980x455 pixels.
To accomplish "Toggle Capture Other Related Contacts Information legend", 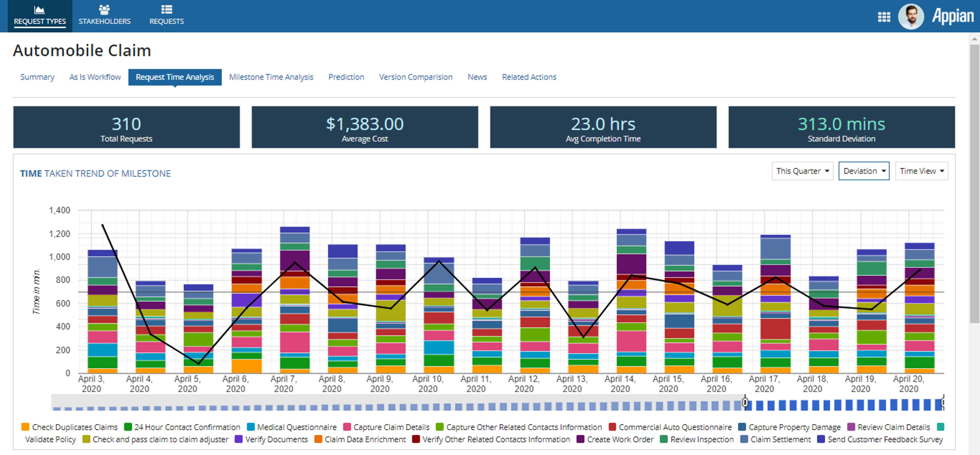I will tap(519, 427).
